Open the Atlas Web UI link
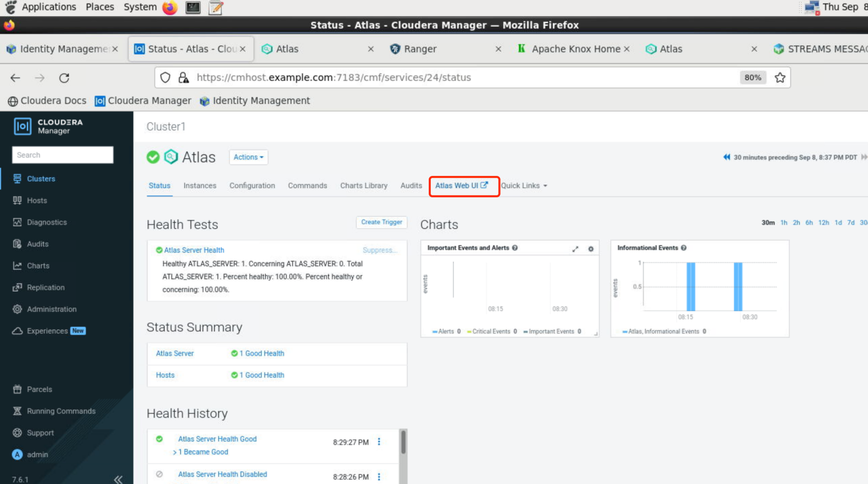The height and width of the screenshot is (484, 868). click(462, 186)
